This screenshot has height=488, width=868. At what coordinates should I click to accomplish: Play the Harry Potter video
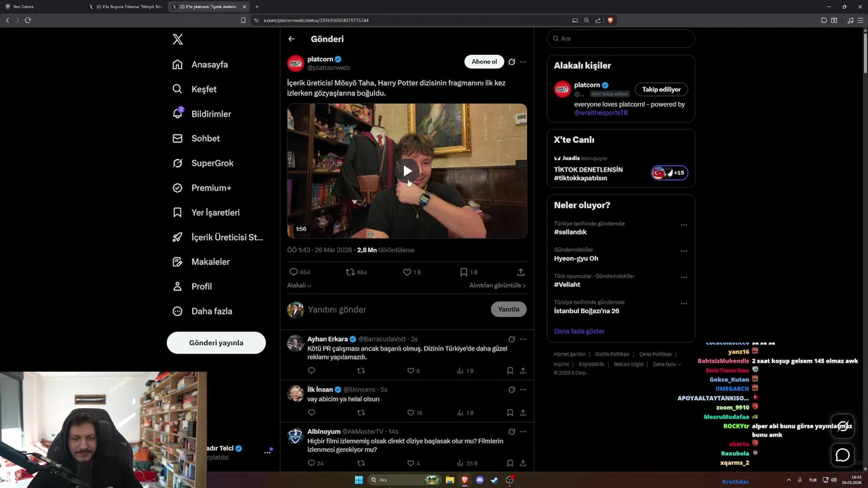click(x=407, y=171)
